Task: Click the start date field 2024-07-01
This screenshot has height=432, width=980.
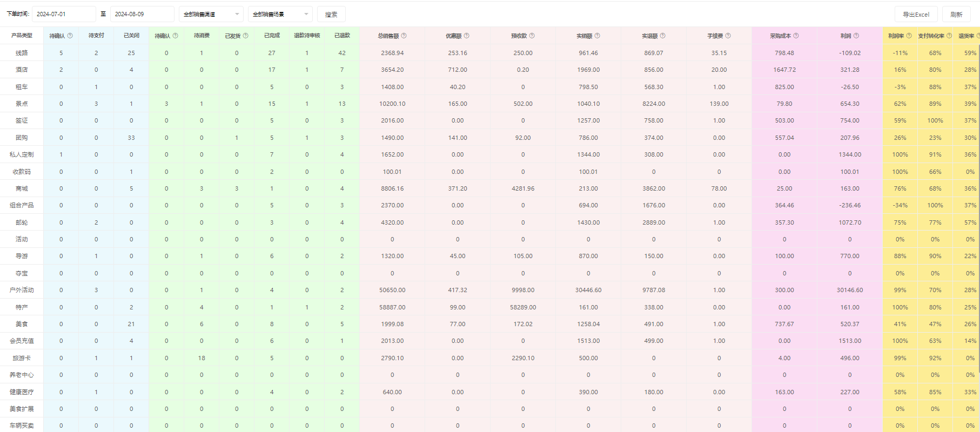Action: click(64, 14)
